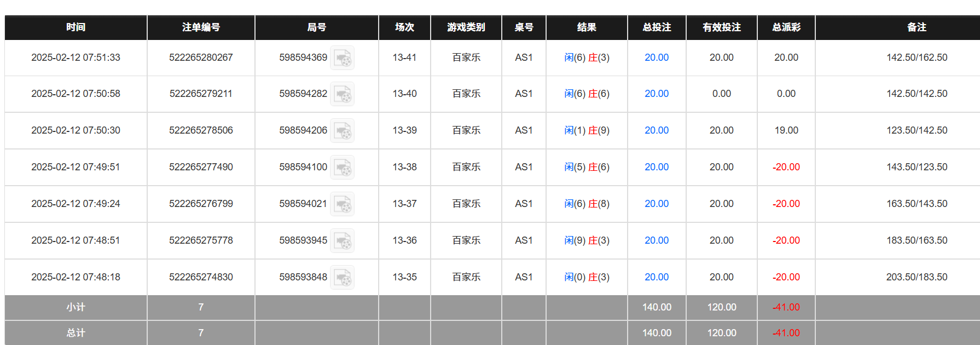Screen dimensions: 980x345
Task: Click the 小计 subtotal row label
Action: click(76, 307)
